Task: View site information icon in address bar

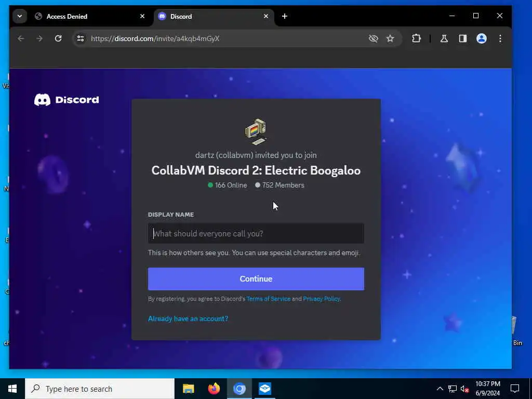Action: coord(81,38)
